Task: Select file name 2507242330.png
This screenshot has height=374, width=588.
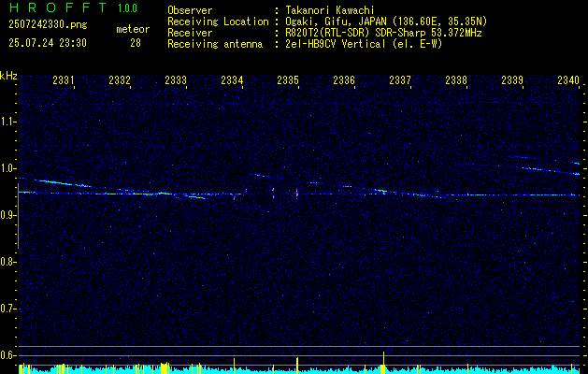Action: coord(48,25)
